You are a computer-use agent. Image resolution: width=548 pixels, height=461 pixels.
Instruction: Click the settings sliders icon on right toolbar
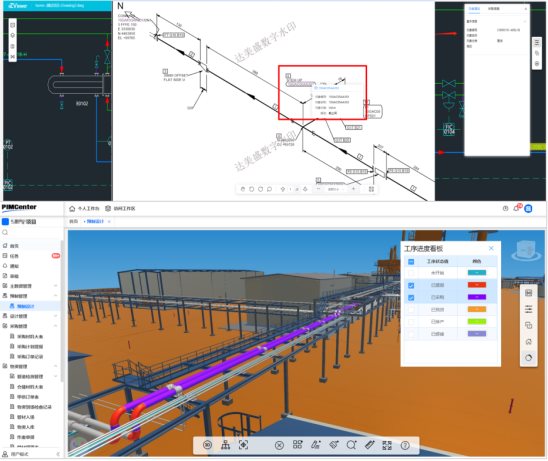528,309
